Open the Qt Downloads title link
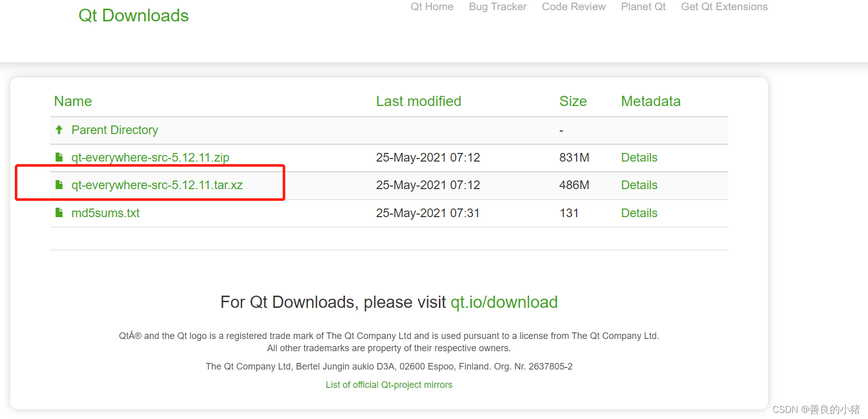 (134, 15)
